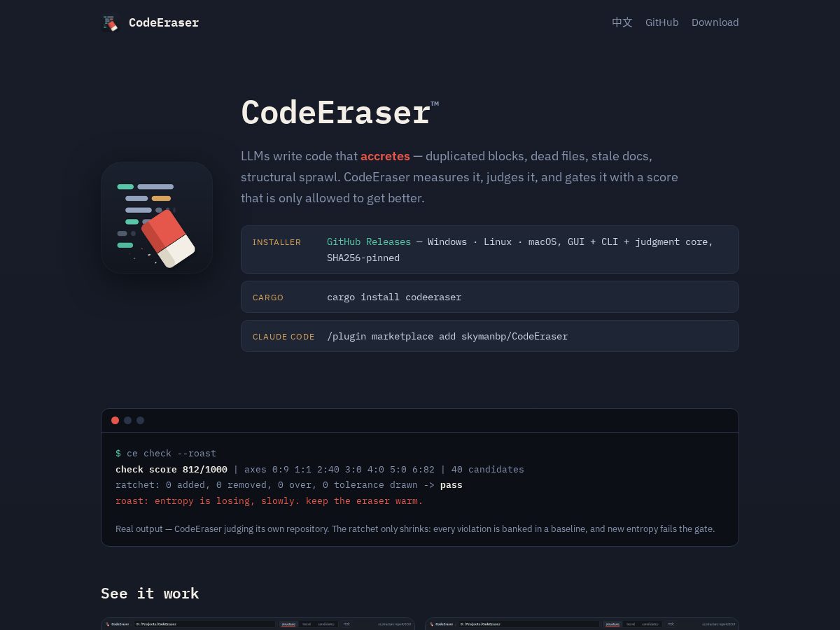Switch the page language to 中文
This screenshot has width=840, height=630.
click(x=622, y=22)
